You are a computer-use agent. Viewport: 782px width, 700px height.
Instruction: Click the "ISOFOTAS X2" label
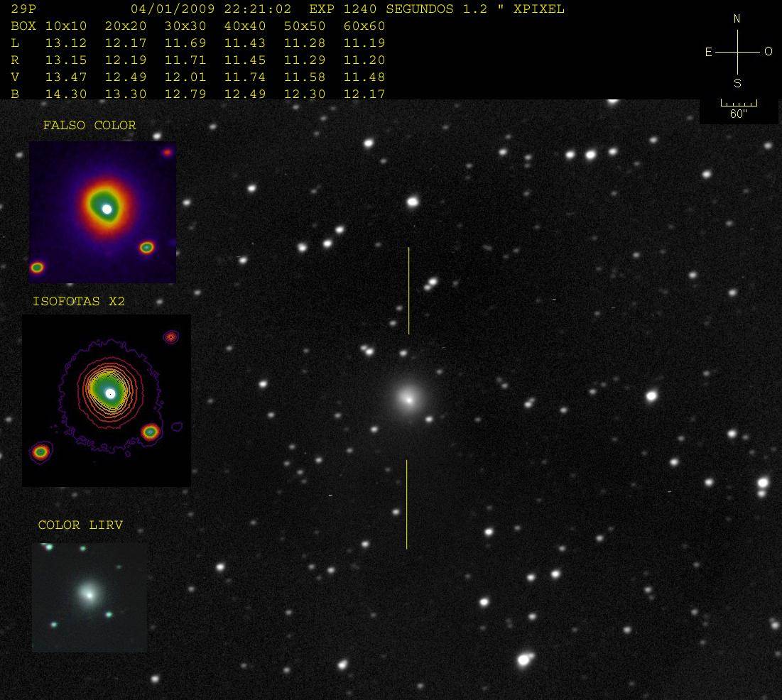tap(78, 301)
